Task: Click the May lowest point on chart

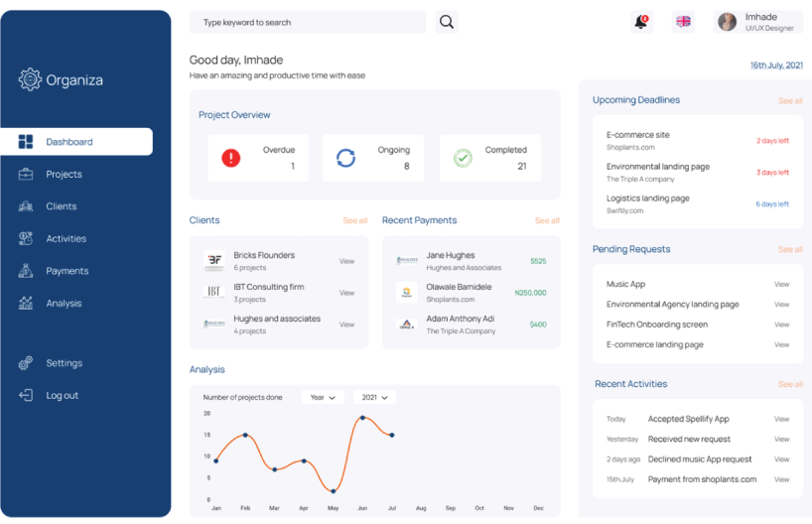Action: (x=333, y=491)
